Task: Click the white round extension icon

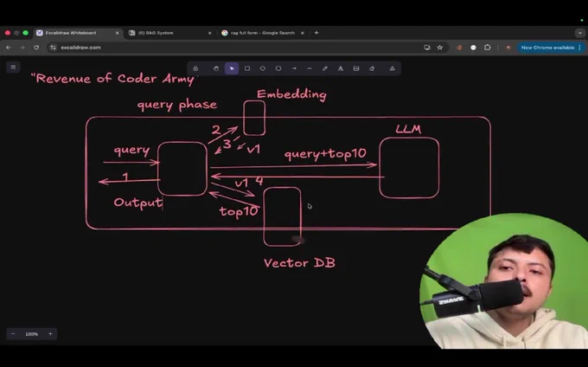Action: (x=473, y=48)
